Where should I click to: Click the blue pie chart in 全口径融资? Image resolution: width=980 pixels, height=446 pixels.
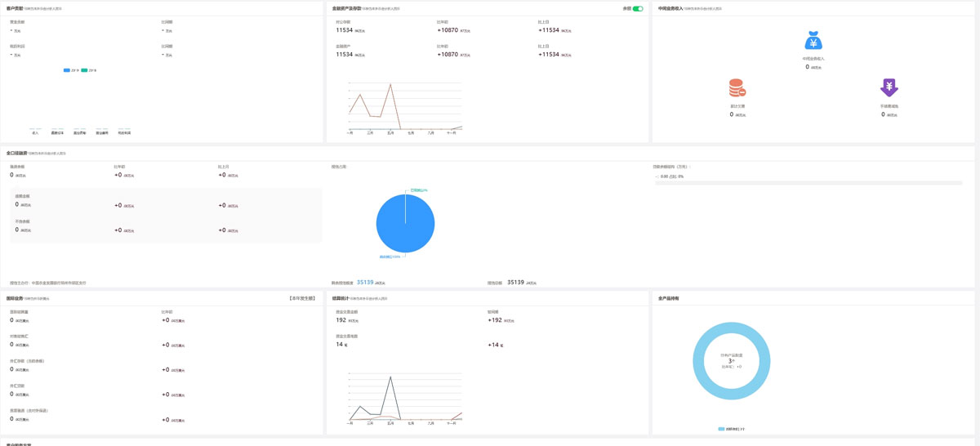pyautogui.click(x=405, y=224)
